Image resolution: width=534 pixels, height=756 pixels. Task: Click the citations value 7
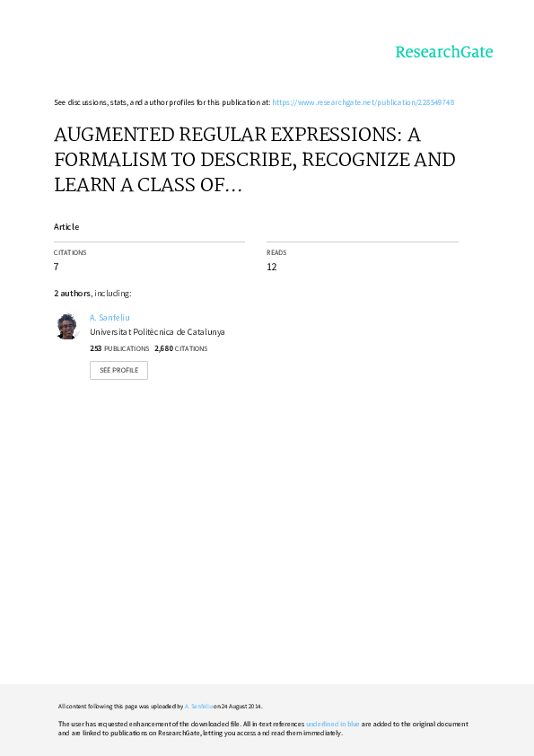57,267
